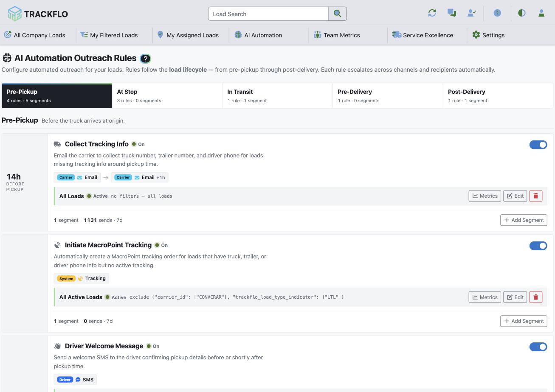Open Settings in navigation bar
Screen dimensions: 555x392
(488, 35)
